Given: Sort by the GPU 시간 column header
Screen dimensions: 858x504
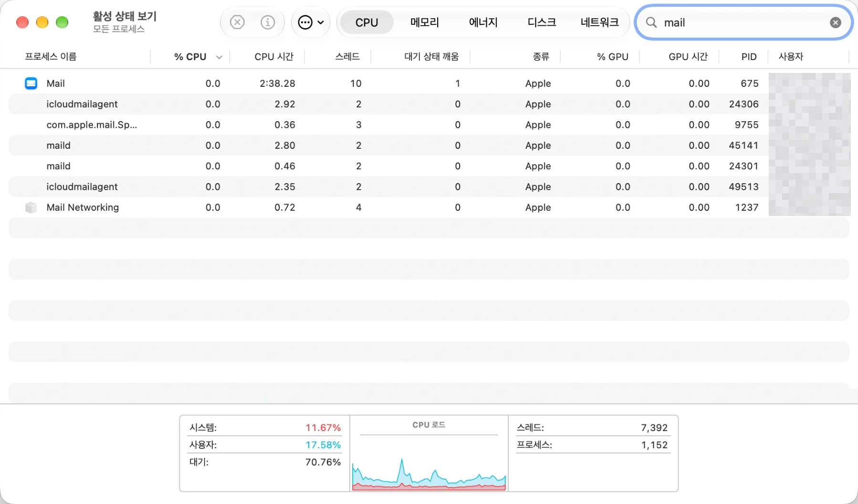Looking at the screenshot, I should 688,57.
